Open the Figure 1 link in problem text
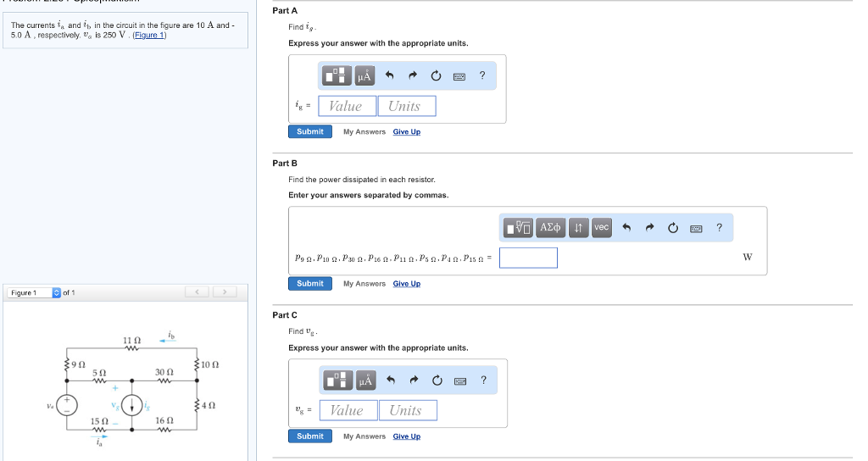Viewport: 868px width, 461px height. click(149, 35)
